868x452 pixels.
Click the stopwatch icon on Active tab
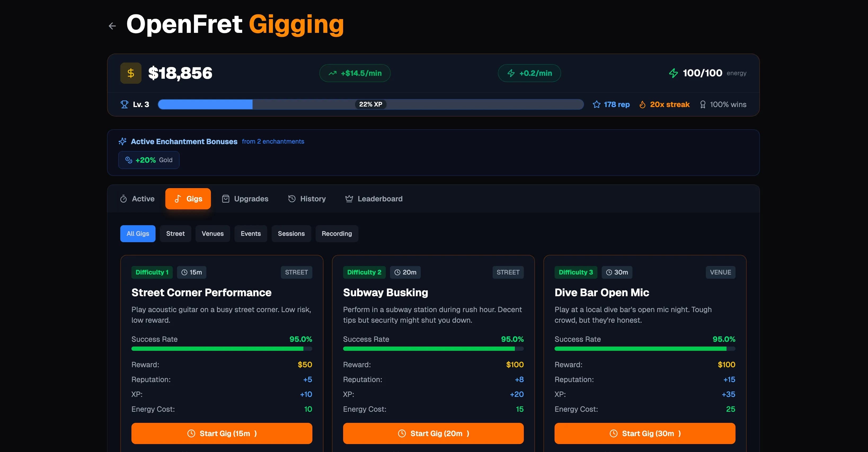point(123,199)
